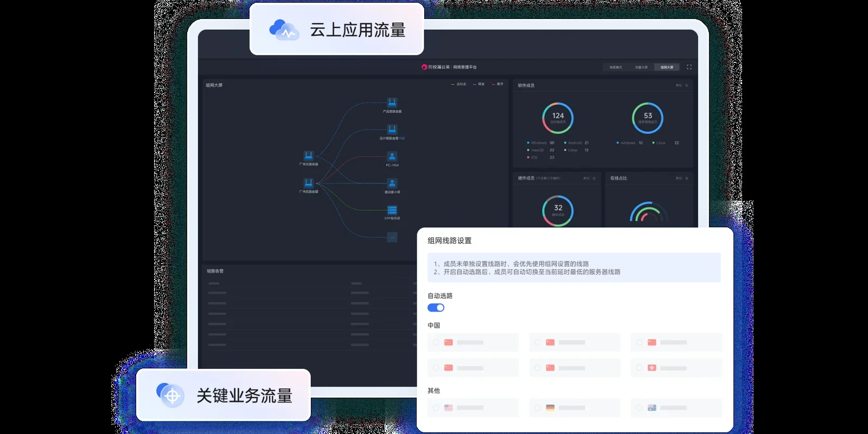Click the 32 hardware members donut chart

pos(558,210)
